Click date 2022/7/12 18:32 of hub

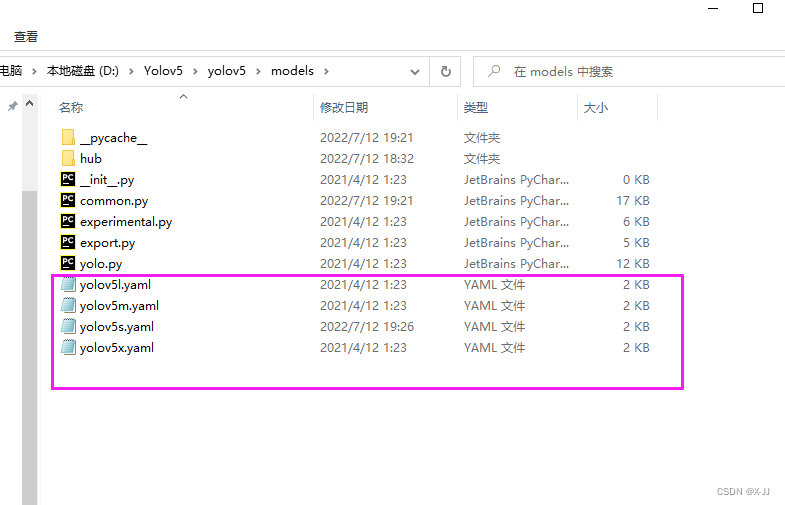pyautogui.click(x=367, y=159)
